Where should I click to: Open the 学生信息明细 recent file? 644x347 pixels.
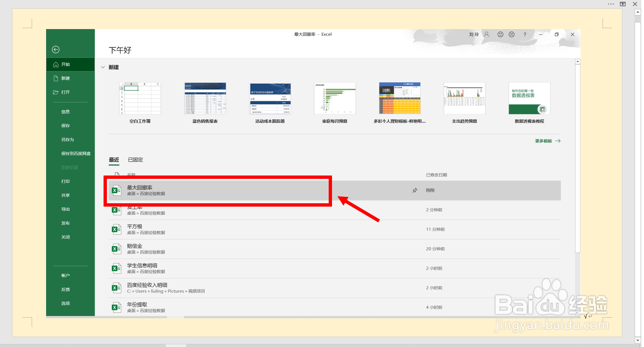pyautogui.click(x=335, y=268)
